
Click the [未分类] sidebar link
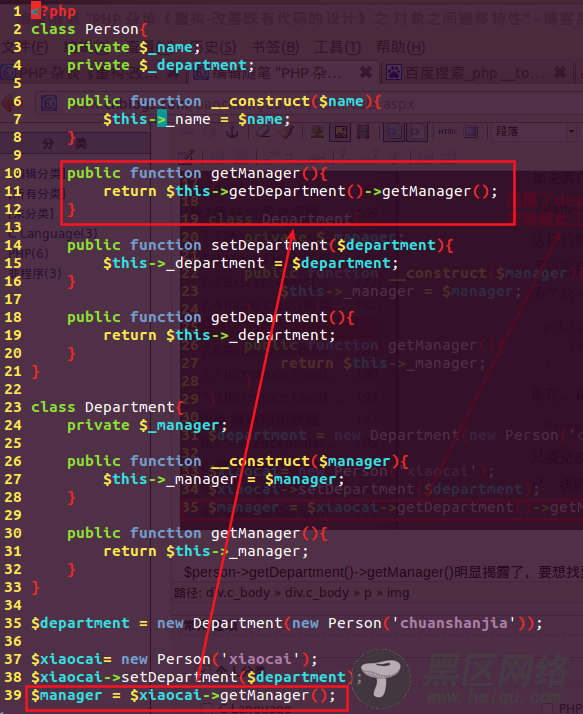(32, 213)
